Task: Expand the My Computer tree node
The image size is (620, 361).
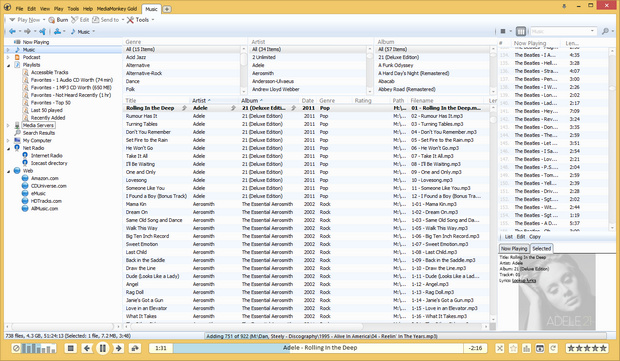Action: pos(8,140)
